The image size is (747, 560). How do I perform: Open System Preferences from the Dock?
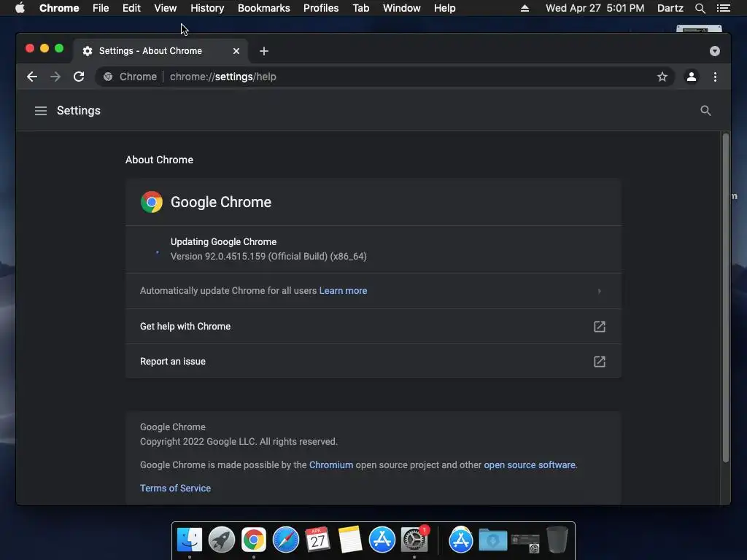point(414,540)
